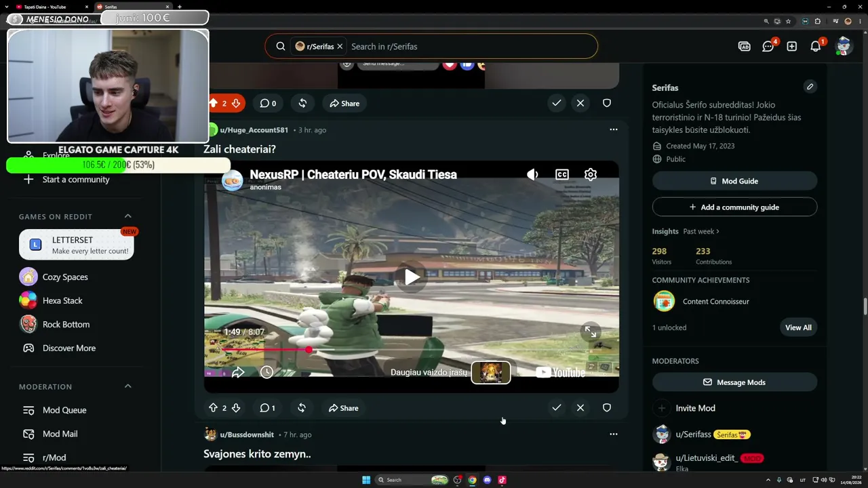Open mod shield actions for "Zali cheateriai?" post
868x488 pixels.
[x=607, y=408]
